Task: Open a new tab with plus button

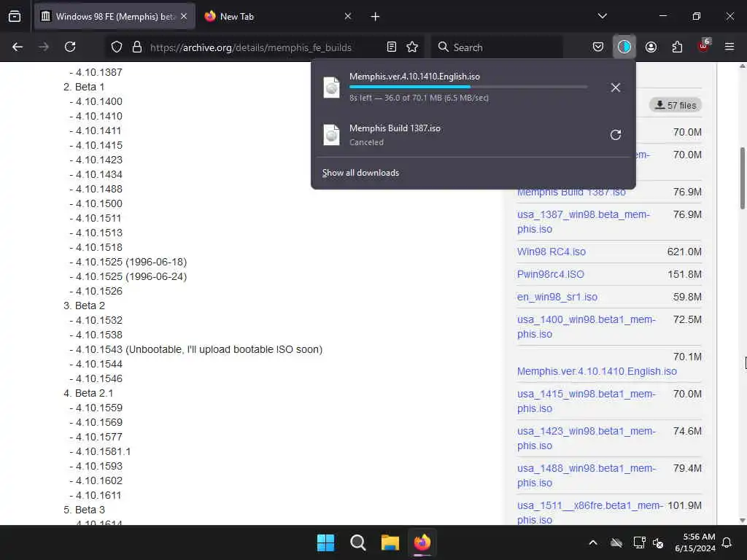Action: (375, 17)
